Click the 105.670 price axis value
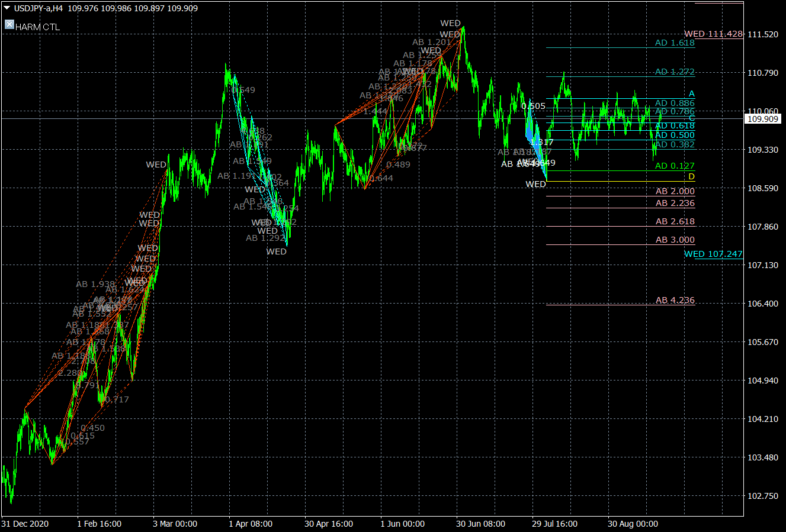 763,342
